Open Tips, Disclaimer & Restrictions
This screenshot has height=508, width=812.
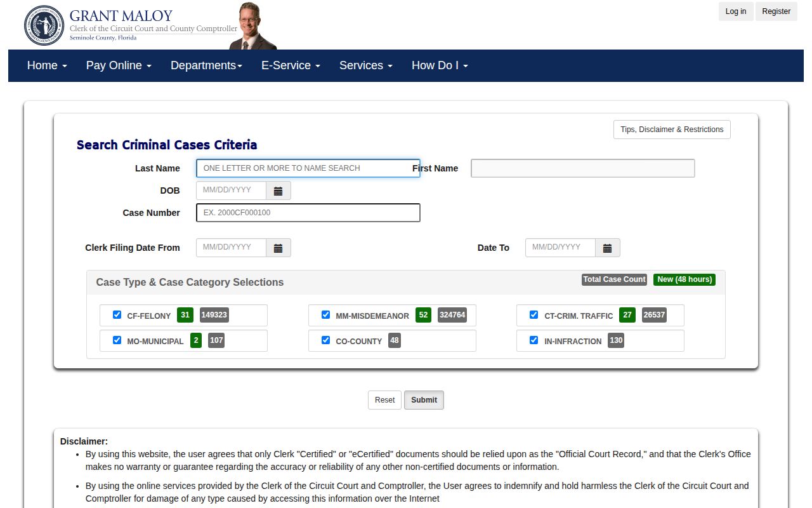point(672,130)
